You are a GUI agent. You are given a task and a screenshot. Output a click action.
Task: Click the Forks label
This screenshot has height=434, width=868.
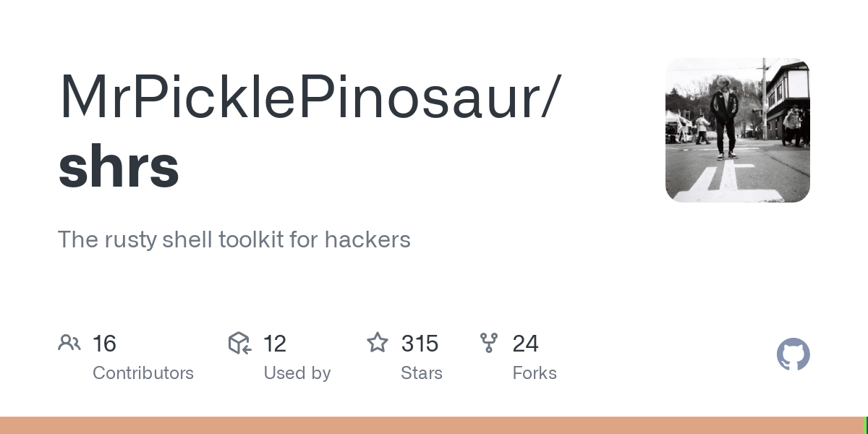[x=535, y=373]
